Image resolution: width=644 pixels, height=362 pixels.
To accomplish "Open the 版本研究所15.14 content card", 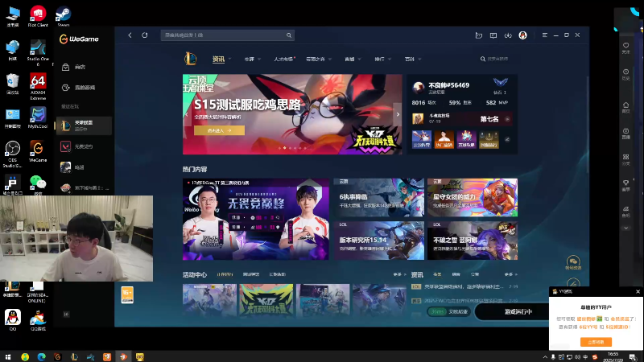I will tap(378, 241).
